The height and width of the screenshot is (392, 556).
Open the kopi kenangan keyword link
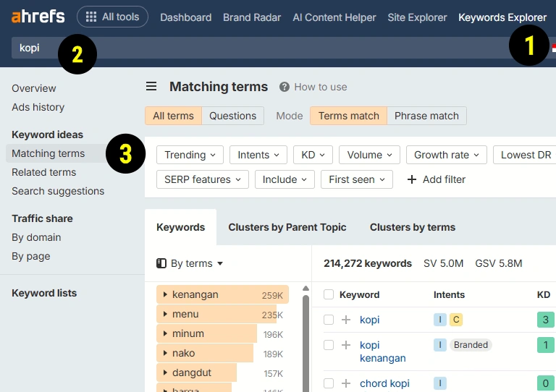[x=382, y=351]
